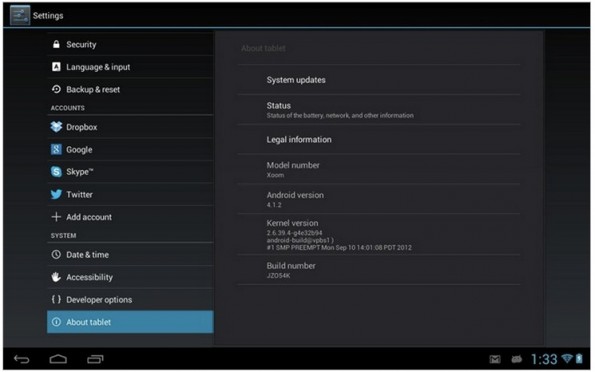595x372 pixels.
Task: Open Status of battery and network
Action: 379,110
